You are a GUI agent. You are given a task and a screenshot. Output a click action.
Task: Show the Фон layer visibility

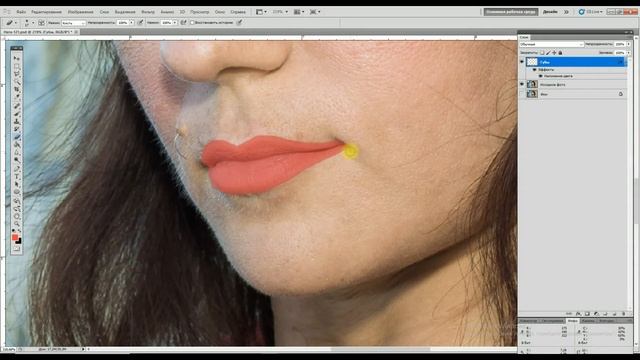tap(522, 94)
